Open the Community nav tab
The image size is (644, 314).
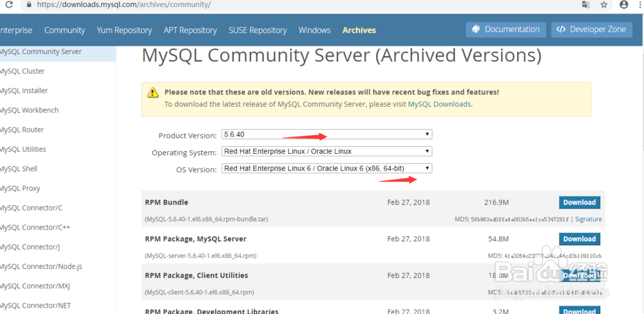click(64, 30)
